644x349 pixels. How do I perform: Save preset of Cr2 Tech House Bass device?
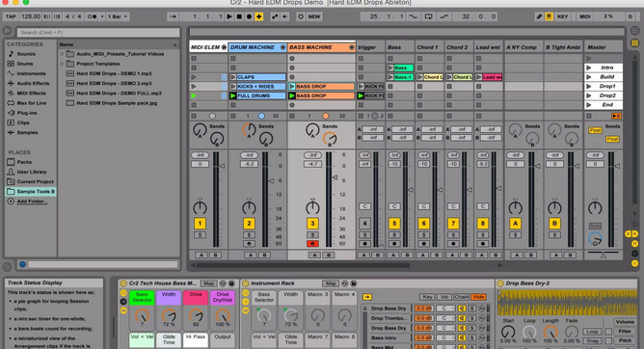(231, 283)
